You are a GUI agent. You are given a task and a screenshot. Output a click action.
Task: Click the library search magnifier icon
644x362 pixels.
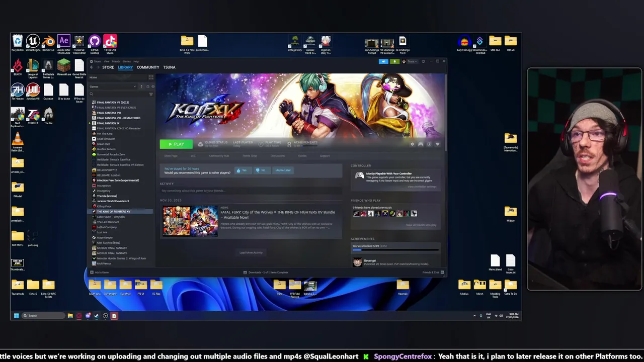point(91,94)
